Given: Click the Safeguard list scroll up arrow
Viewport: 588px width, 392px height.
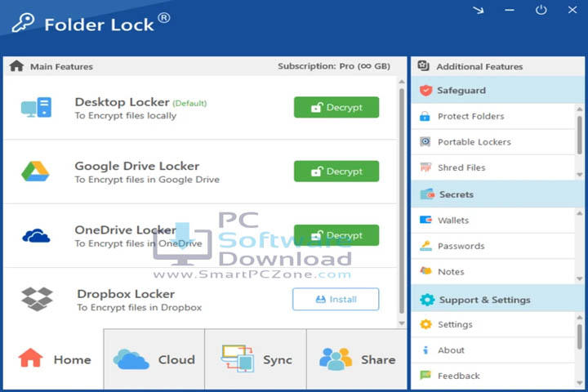Looking at the screenshot, I should click(x=580, y=109).
